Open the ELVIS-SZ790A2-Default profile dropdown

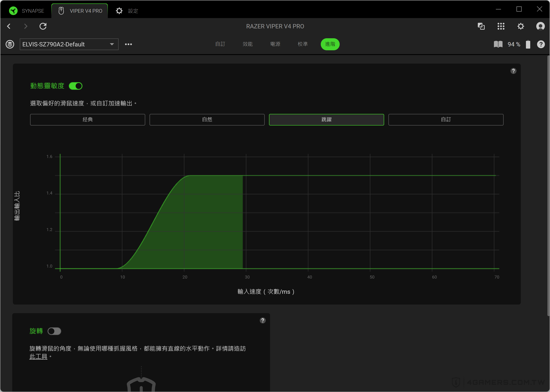pyautogui.click(x=69, y=44)
